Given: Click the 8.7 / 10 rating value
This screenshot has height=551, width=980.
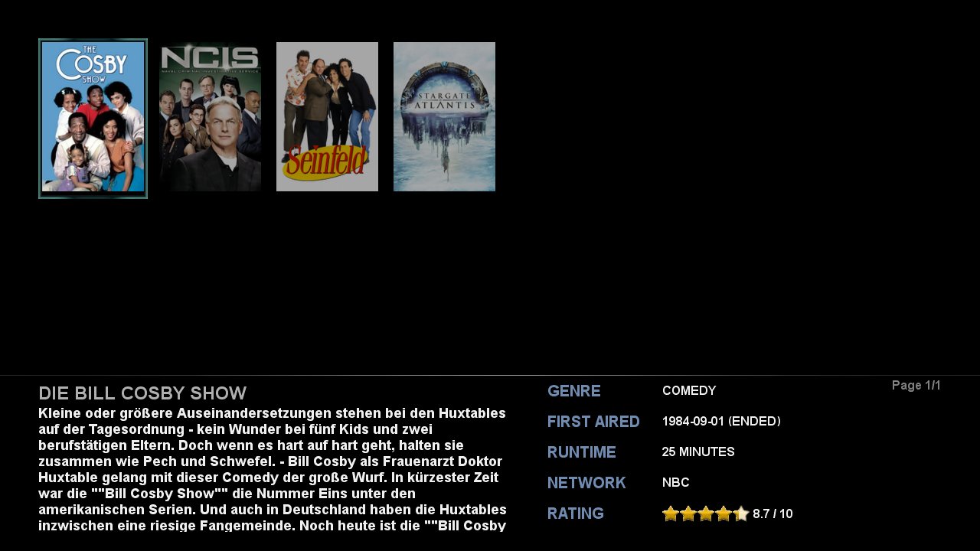Looking at the screenshot, I should point(773,514).
